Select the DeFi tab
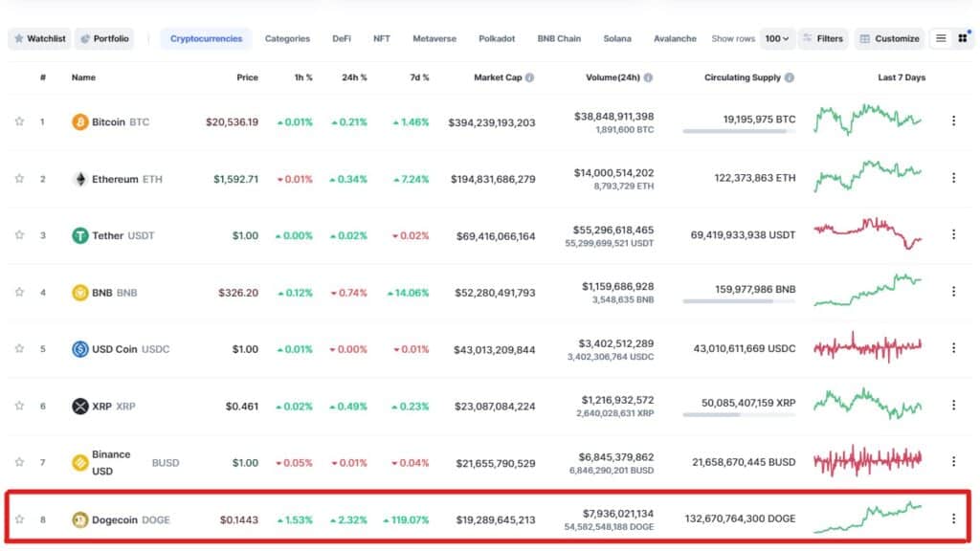This screenshot has width=980, height=551. point(342,38)
